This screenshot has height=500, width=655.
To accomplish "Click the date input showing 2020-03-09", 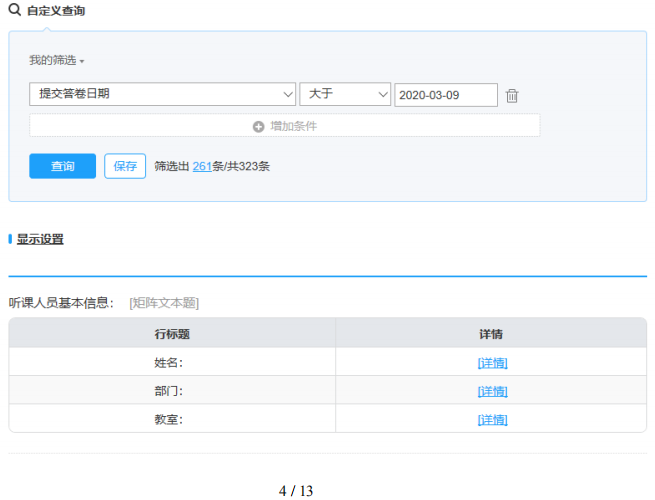I will (x=445, y=95).
